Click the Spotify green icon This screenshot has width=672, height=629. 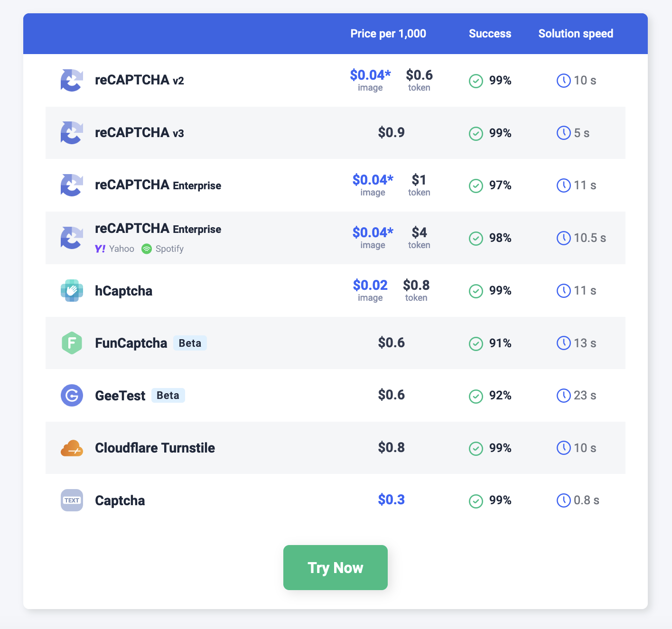pos(147,249)
